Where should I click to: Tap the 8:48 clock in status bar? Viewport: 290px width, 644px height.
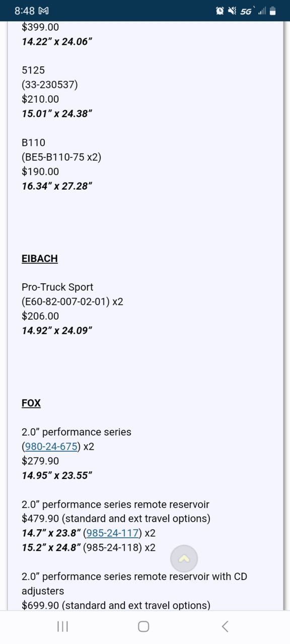click(x=25, y=11)
